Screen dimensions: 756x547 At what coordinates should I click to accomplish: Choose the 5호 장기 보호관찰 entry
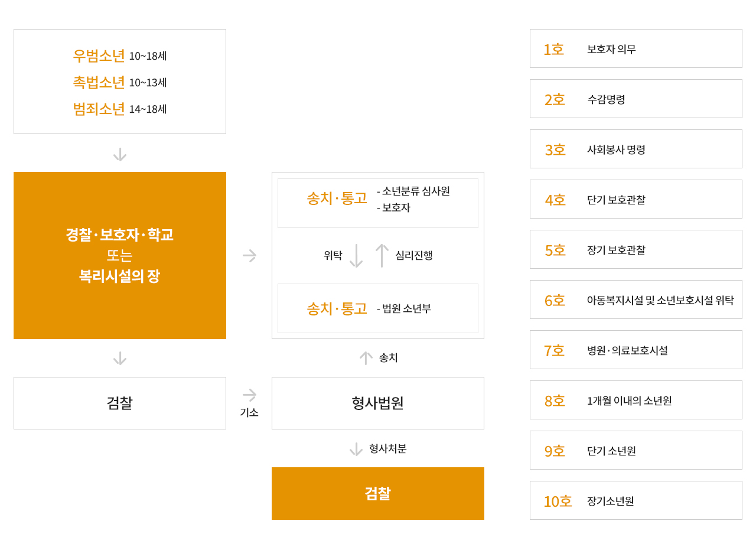636,249
